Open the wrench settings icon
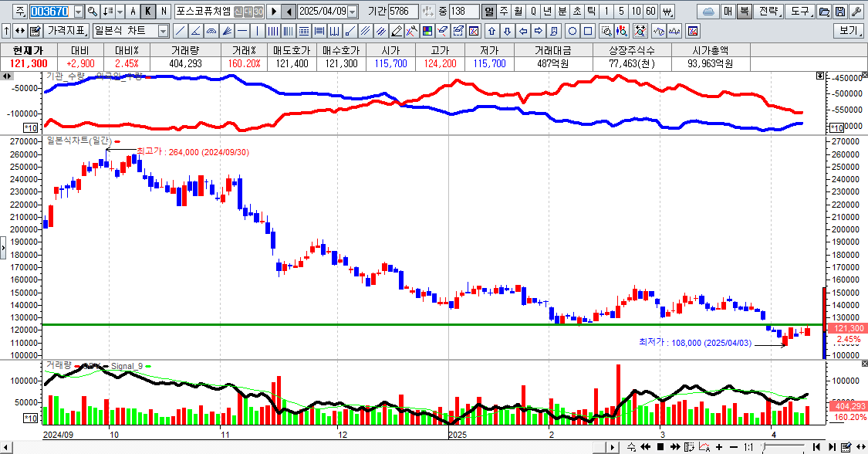This screenshot has height=454, width=868. tap(856, 11)
